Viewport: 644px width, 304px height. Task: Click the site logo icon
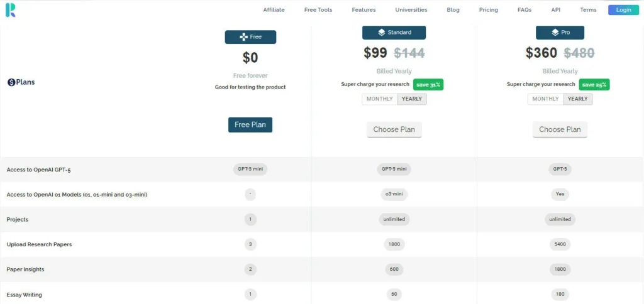[11, 9]
